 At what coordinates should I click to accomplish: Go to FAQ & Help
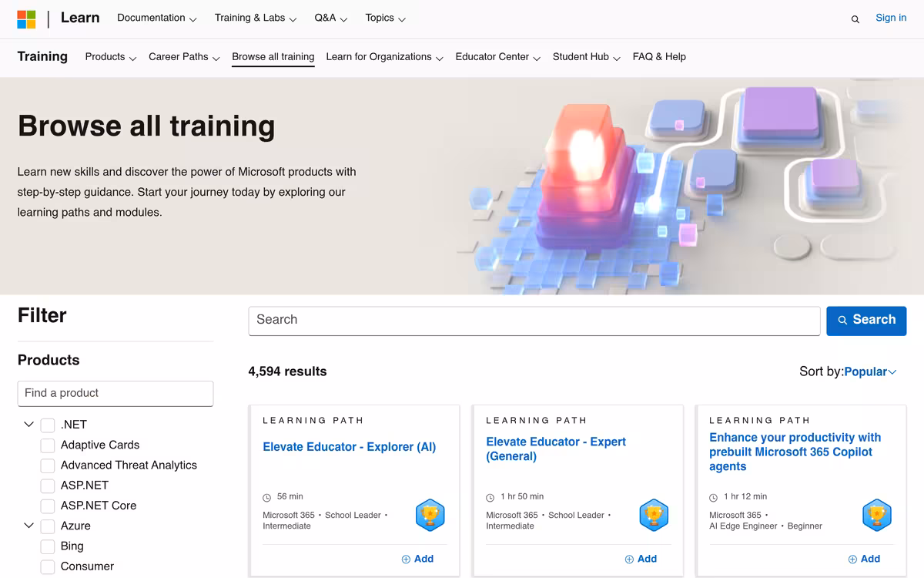click(x=659, y=57)
